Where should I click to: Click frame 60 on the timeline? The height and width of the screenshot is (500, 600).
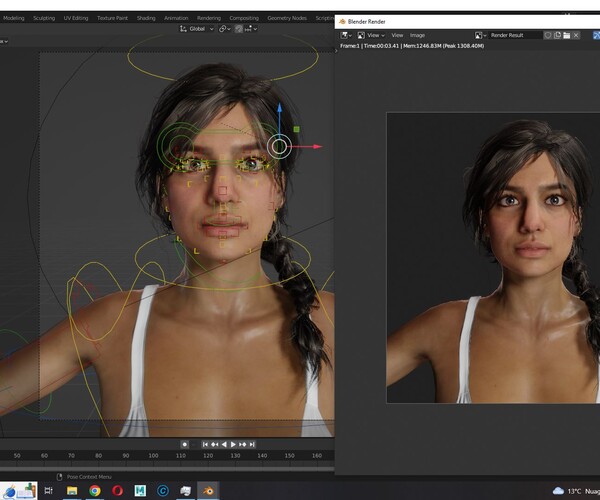44,456
